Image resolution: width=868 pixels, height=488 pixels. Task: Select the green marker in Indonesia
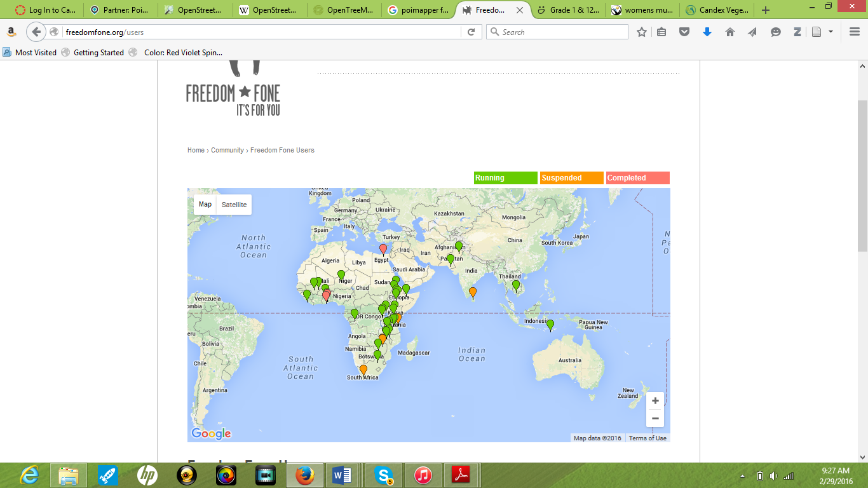(550, 325)
